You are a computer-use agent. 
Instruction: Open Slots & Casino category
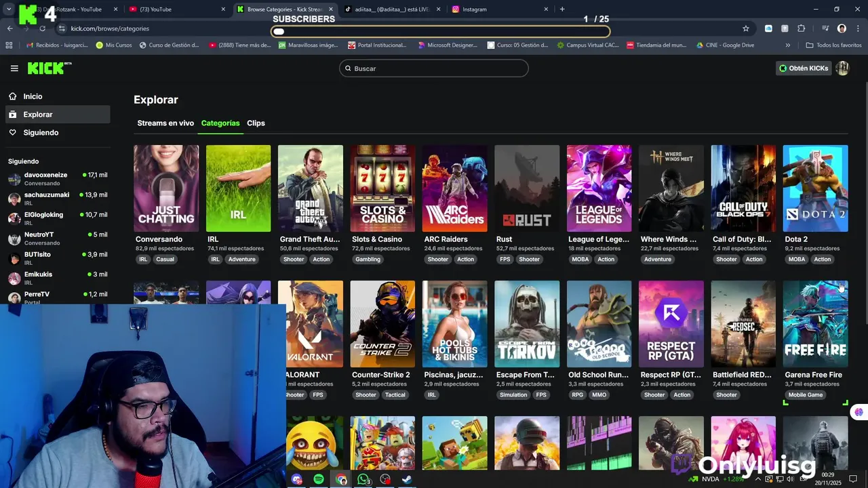point(382,188)
